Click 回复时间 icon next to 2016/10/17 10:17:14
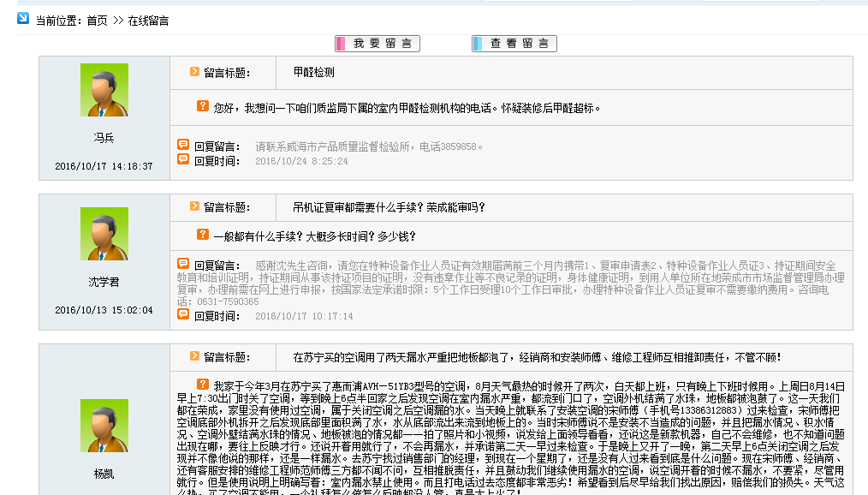 click(x=183, y=314)
